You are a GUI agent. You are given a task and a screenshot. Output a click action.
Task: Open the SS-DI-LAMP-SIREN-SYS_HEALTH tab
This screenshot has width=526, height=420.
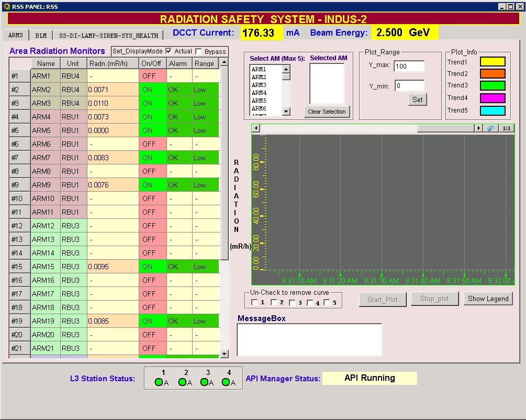click(x=108, y=35)
